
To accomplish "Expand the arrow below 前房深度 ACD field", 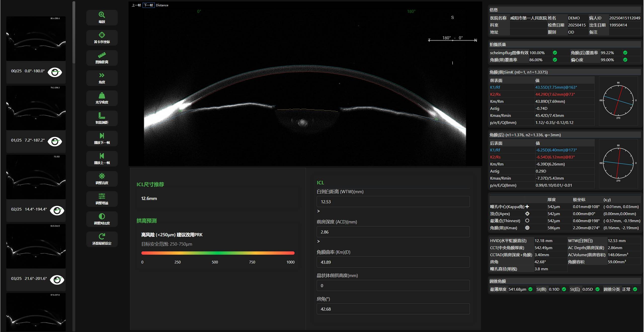I will tap(318, 241).
